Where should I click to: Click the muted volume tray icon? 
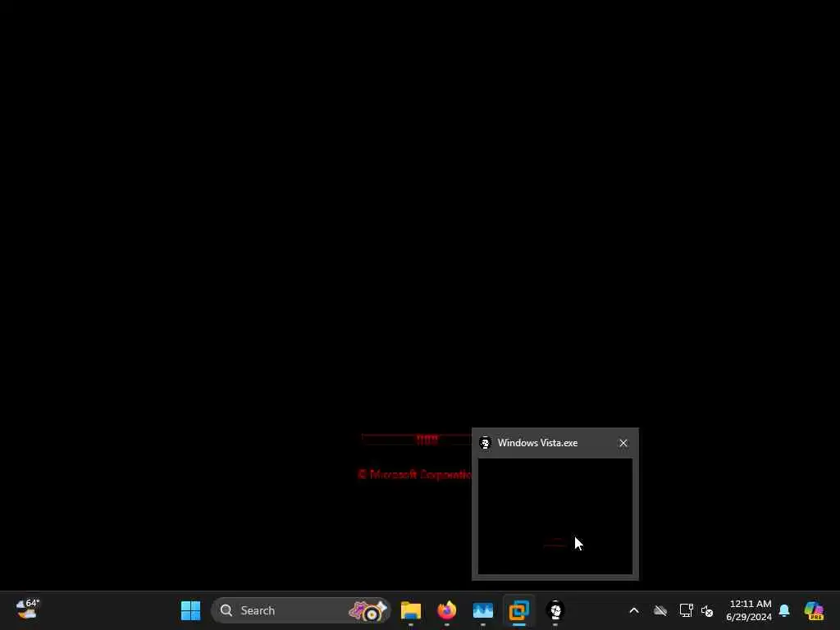(x=707, y=610)
